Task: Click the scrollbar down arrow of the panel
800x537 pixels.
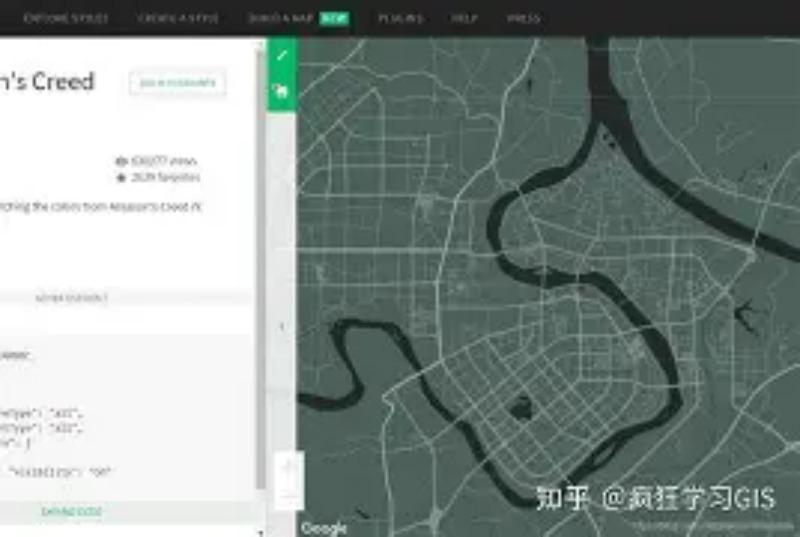Action: pyautogui.click(x=261, y=532)
